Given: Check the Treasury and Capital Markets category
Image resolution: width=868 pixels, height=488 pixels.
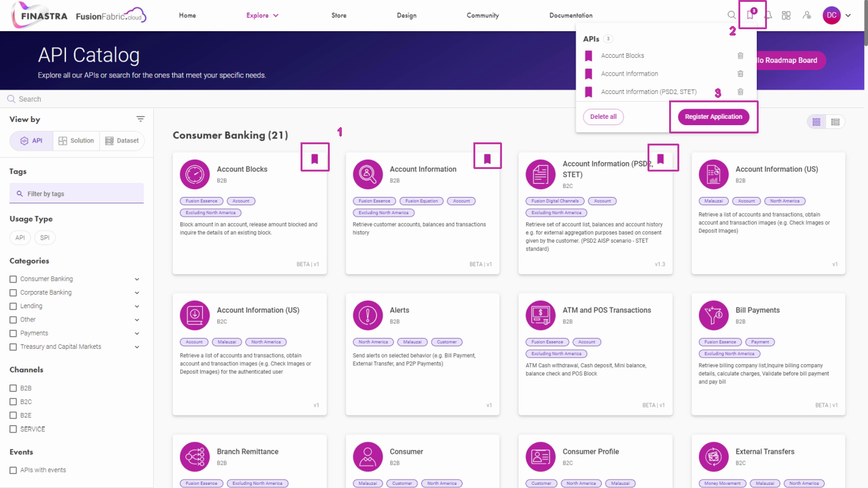Looking at the screenshot, I should tap(13, 347).
